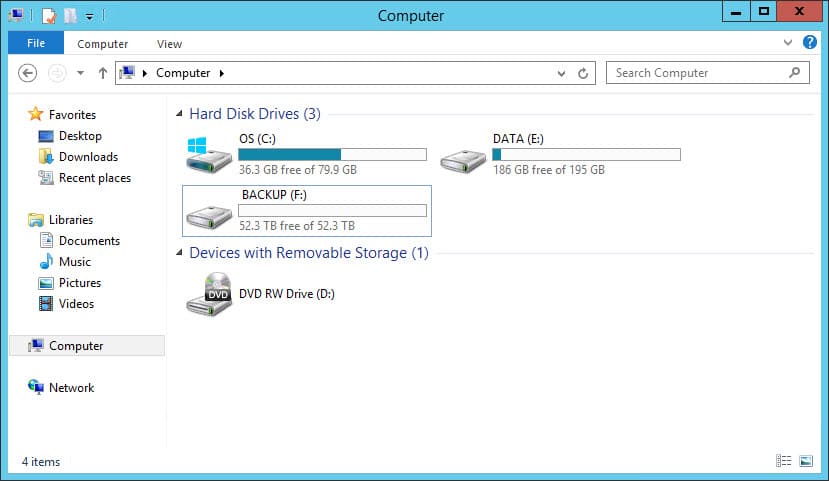
Task: Switch to the View ribbon tab
Action: [x=169, y=44]
